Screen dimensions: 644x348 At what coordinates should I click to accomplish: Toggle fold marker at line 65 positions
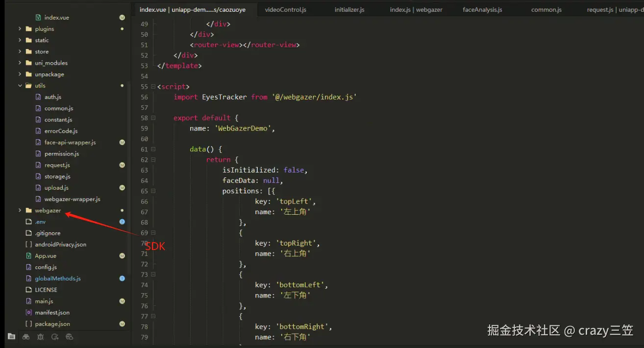tap(153, 191)
